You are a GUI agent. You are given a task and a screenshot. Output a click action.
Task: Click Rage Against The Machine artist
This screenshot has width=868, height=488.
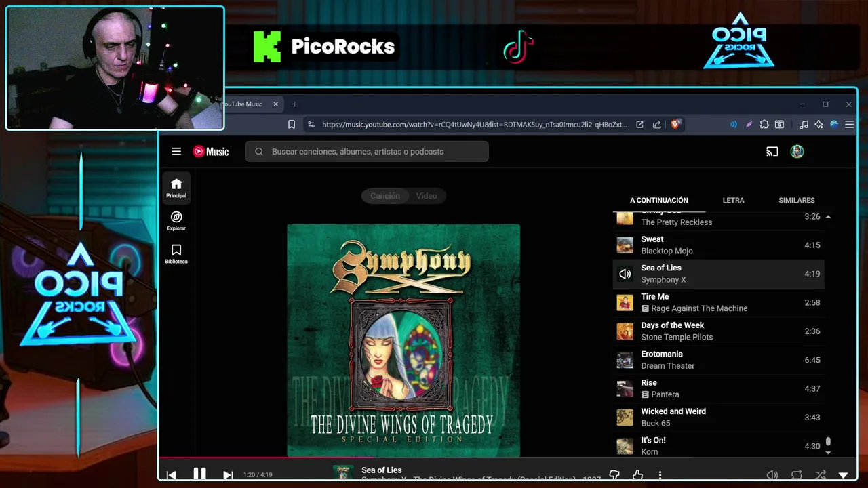pyautogui.click(x=699, y=308)
